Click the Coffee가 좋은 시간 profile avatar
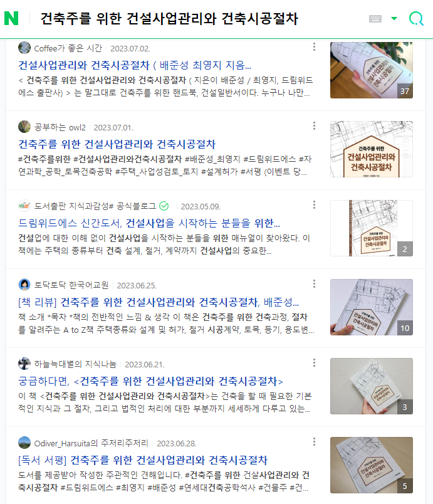Viewport: 433px width, 504px height. pyautogui.click(x=24, y=48)
